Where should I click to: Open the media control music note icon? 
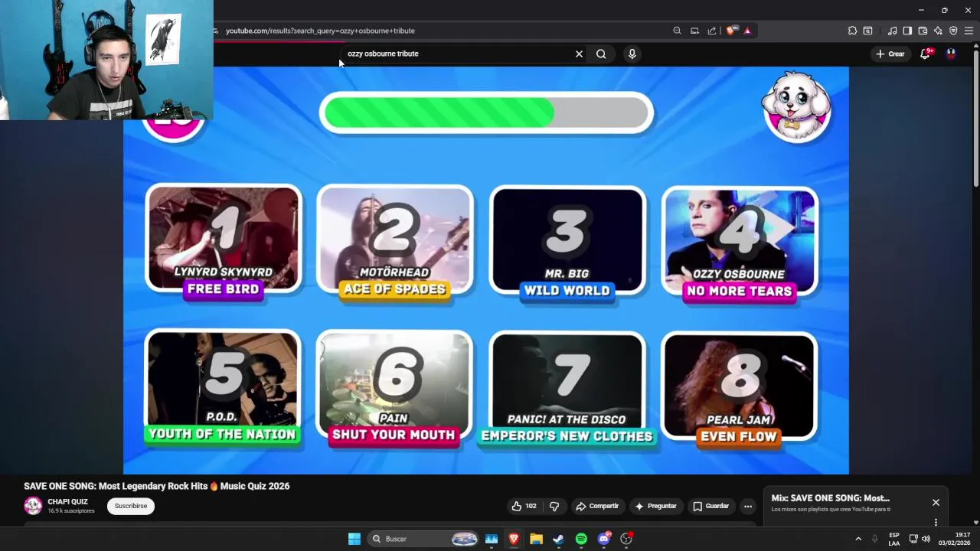coord(892,31)
